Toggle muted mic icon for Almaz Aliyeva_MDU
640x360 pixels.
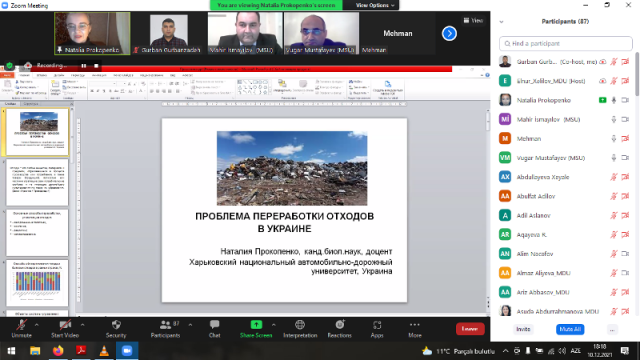coord(614,273)
